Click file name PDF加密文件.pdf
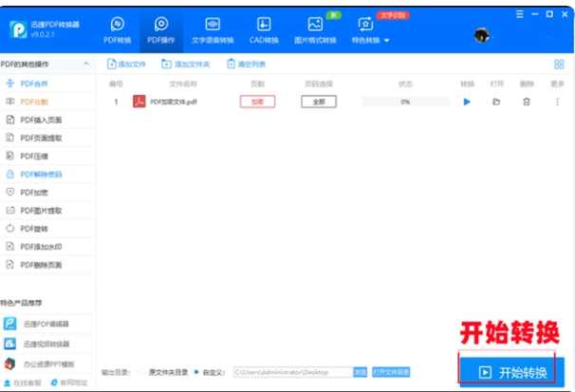This screenshot has width=575, height=392. (174, 102)
